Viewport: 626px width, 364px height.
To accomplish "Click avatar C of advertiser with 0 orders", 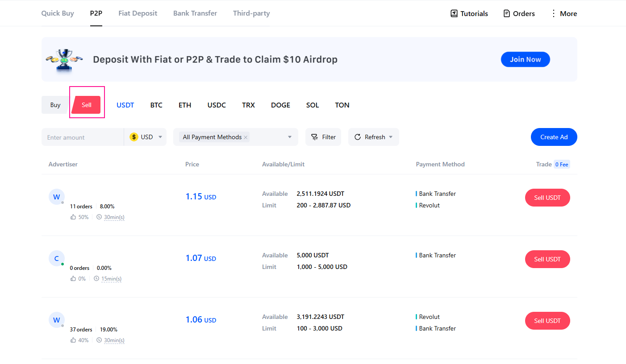I will pos(56,258).
